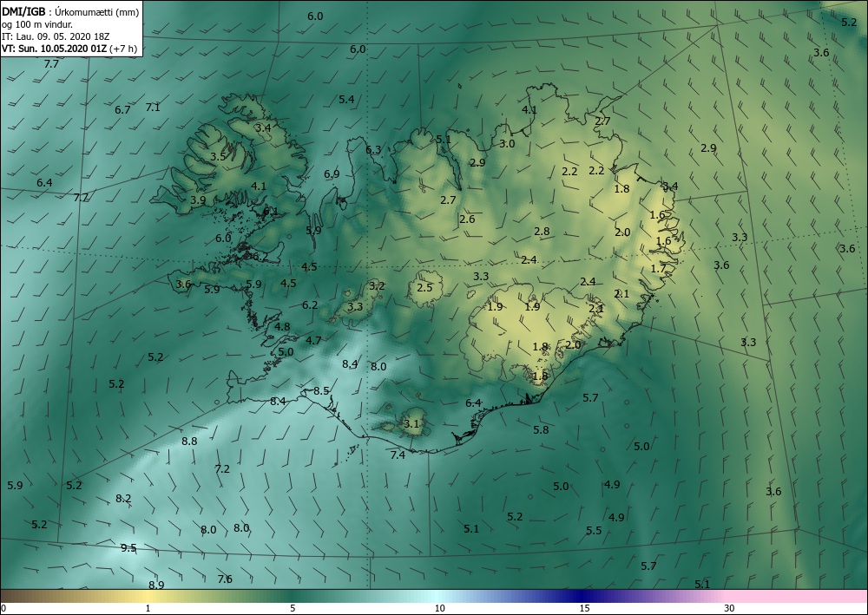Screen dimensions: 868x615
Task: Click the map value '6.7'
Action: pos(123,109)
